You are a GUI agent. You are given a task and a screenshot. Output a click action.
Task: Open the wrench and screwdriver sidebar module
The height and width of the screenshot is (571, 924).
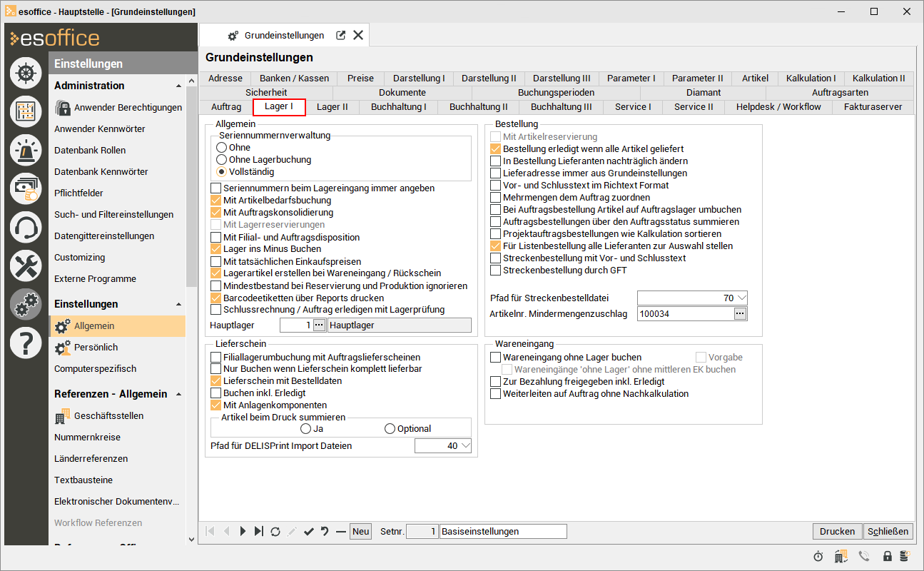[x=26, y=266]
